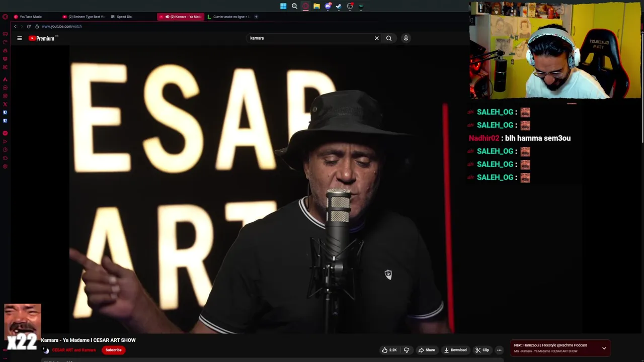This screenshot has height=362, width=644.
Task: Download the video
Action: click(456, 350)
